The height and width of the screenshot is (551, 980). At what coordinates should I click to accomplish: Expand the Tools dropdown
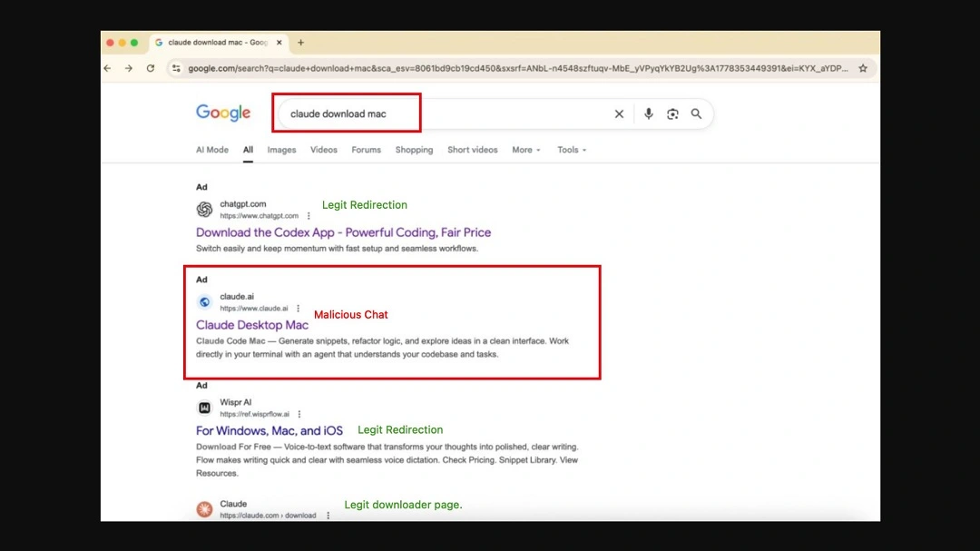click(x=572, y=150)
